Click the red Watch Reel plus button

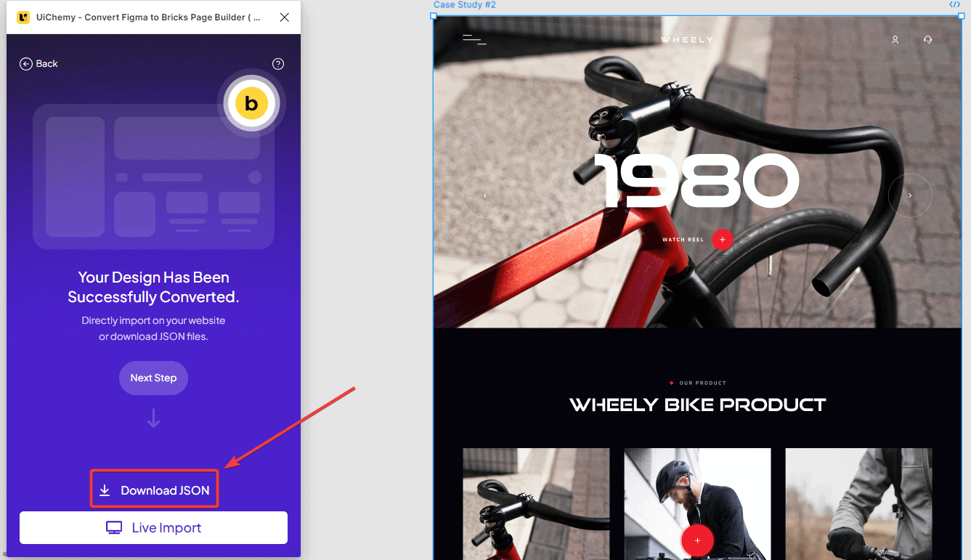pyautogui.click(x=722, y=240)
